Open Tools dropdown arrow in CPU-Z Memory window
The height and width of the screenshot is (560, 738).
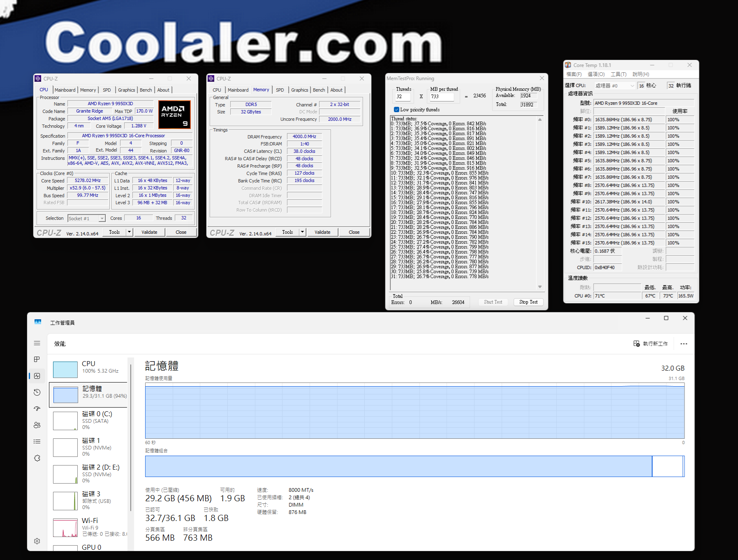point(302,232)
